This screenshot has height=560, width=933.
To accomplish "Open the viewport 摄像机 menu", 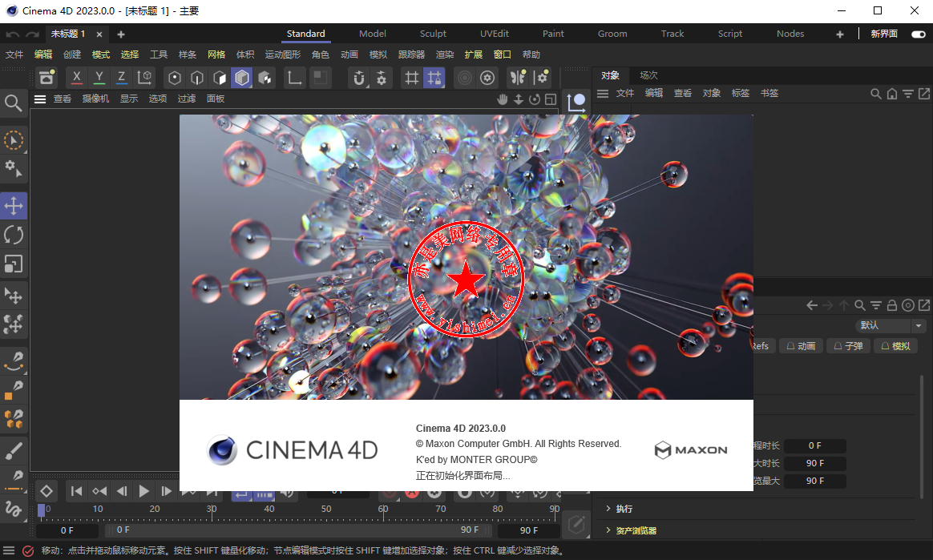I will click(95, 99).
